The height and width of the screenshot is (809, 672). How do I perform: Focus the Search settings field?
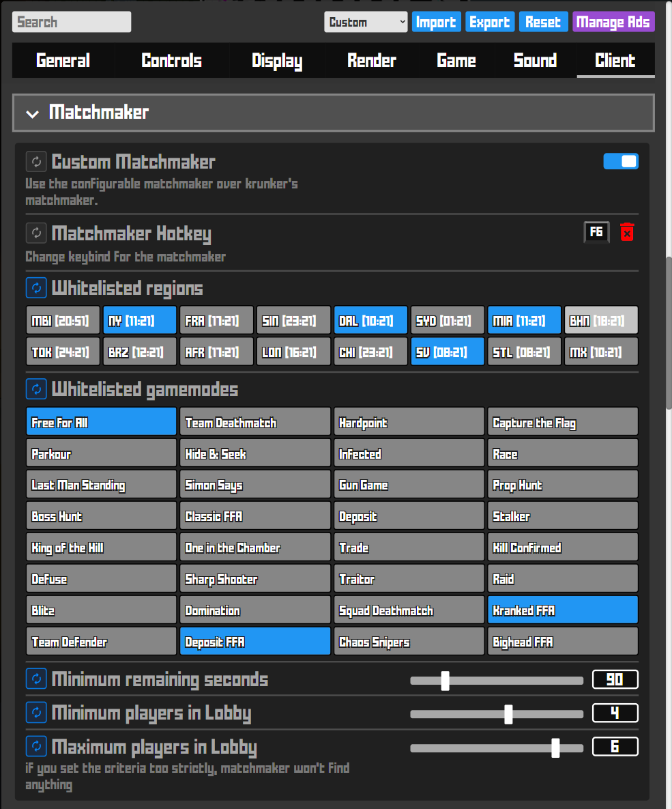click(x=72, y=22)
